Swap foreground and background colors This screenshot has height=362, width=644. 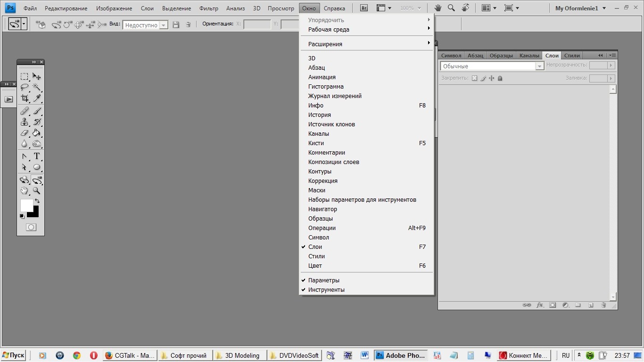(37, 201)
